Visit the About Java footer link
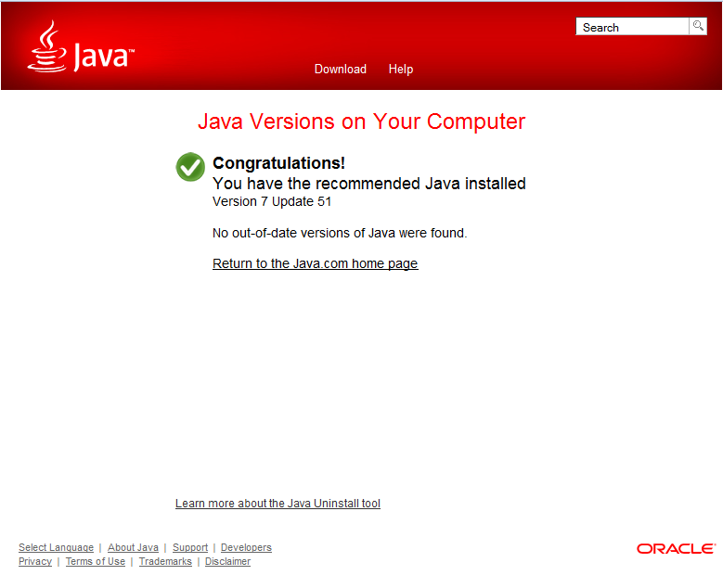This screenshot has height=588, width=723. coord(133,547)
